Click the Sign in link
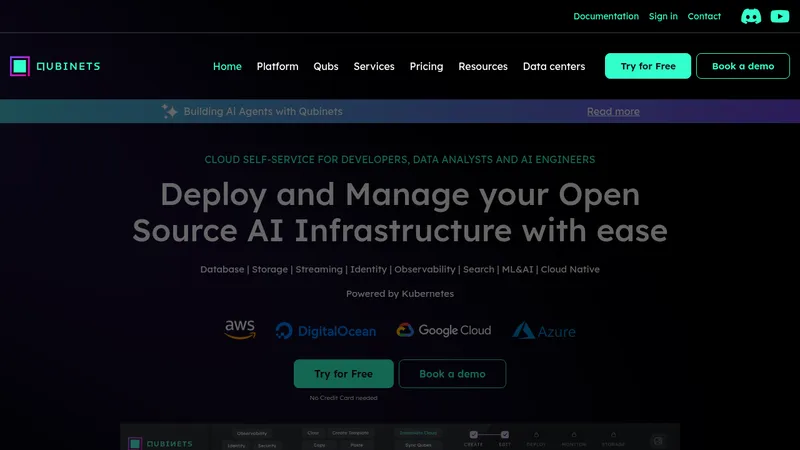Image resolution: width=800 pixels, height=450 pixels. [663, 16]
